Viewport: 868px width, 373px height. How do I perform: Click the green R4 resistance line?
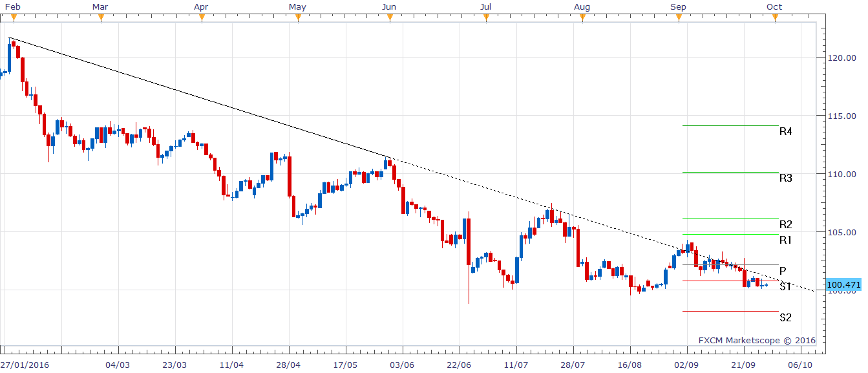(730, 125)
